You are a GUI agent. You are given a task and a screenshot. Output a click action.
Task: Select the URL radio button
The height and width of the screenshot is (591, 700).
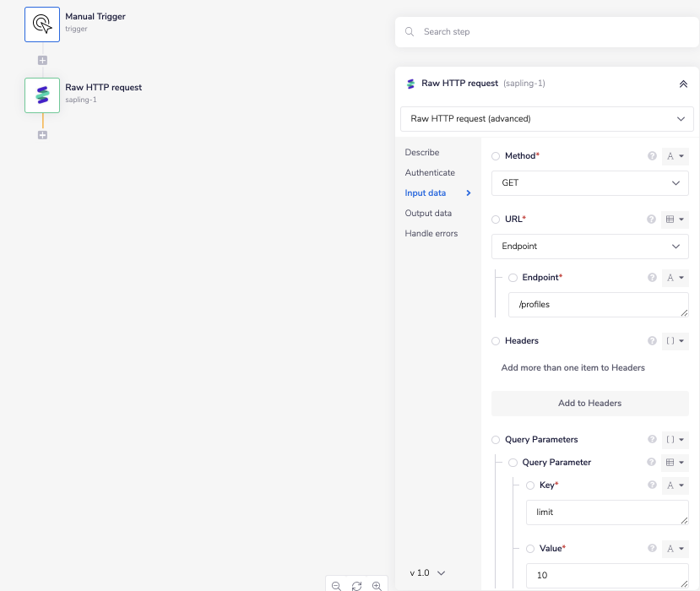pos(496,220)
